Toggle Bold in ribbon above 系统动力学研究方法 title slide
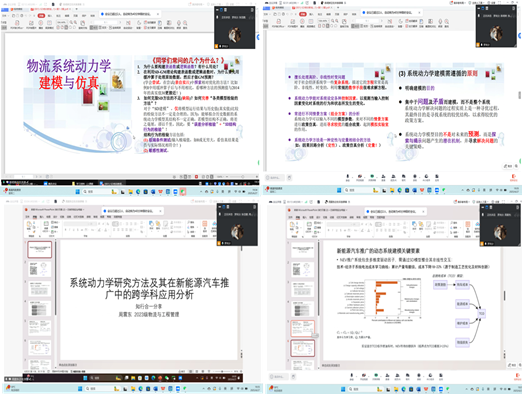 66,230
